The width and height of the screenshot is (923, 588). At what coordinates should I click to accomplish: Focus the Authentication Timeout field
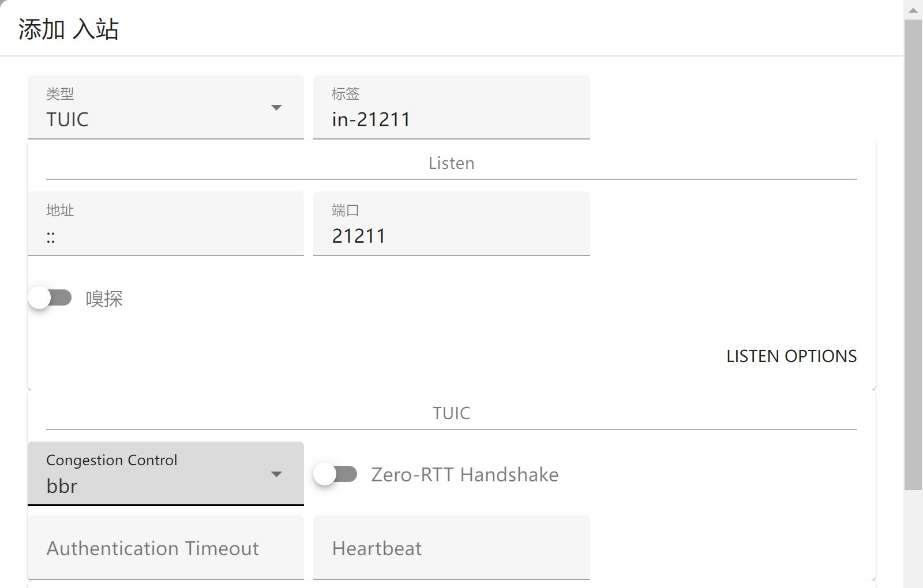[166, 548]
